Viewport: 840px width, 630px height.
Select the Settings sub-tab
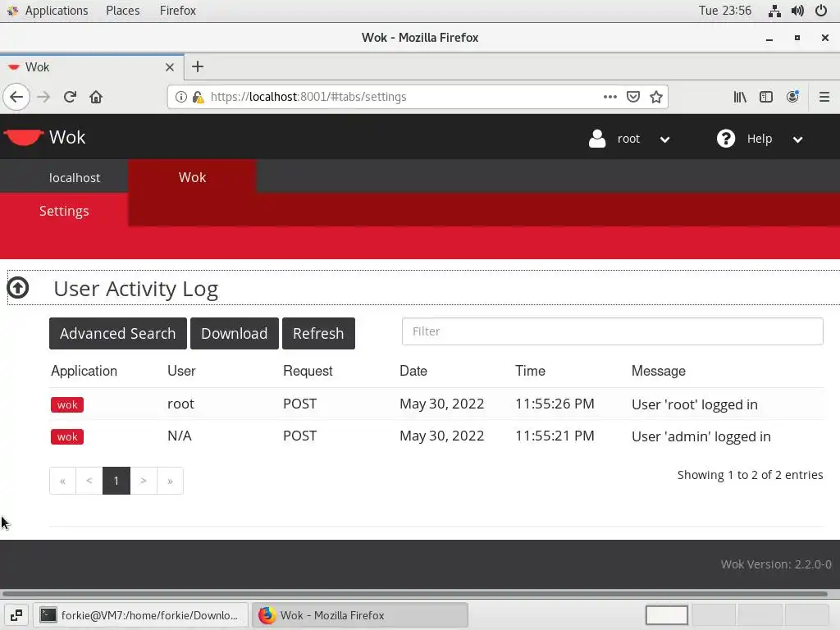pos(64,211)
